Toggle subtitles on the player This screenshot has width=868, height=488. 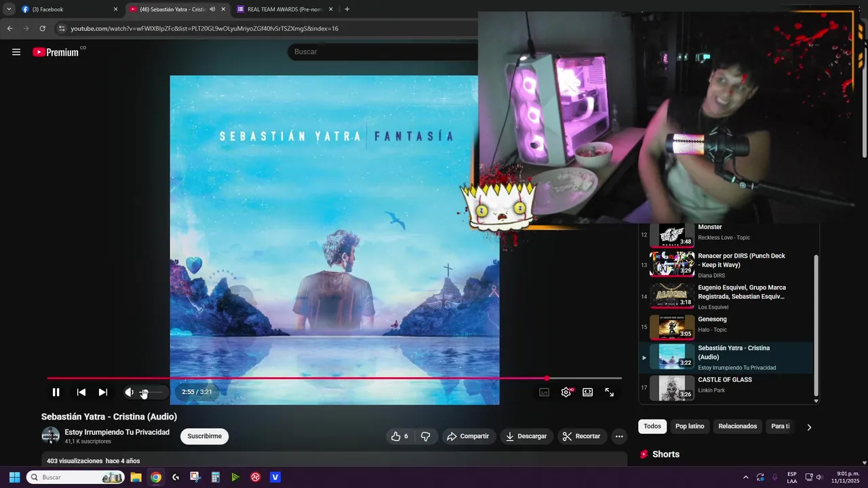pos(544,392)
